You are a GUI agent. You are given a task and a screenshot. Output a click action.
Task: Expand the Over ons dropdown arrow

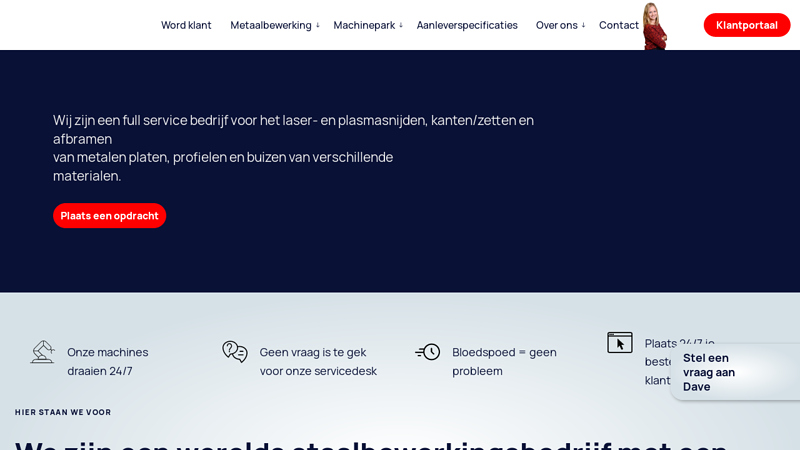tap(583, 25)
